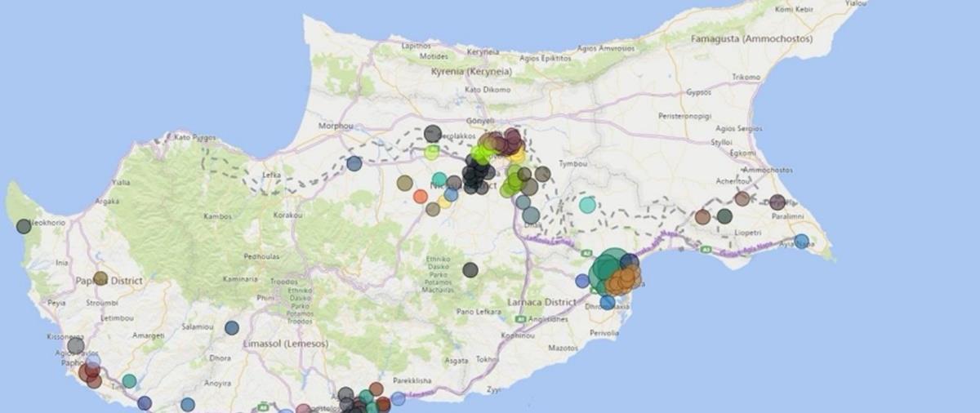Select the turquoise marker south of Tymbou
The height and width of the screenshot is (413, 980).
(587, 204)
